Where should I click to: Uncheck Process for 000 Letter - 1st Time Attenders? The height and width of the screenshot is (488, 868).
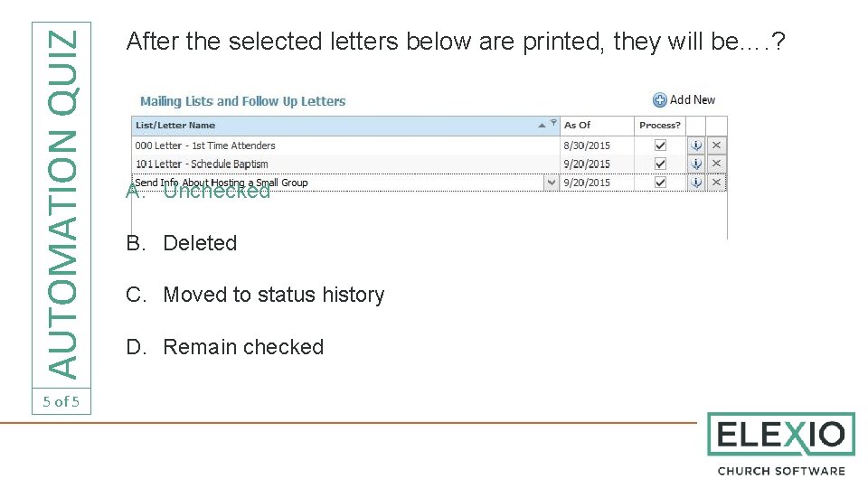[x=660, y=145]
